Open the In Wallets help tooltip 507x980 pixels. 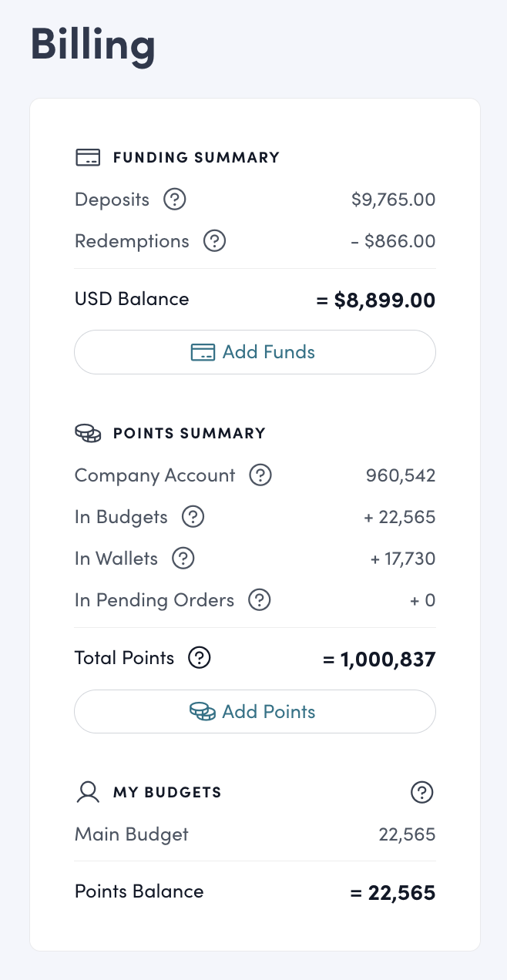[183, 559]
